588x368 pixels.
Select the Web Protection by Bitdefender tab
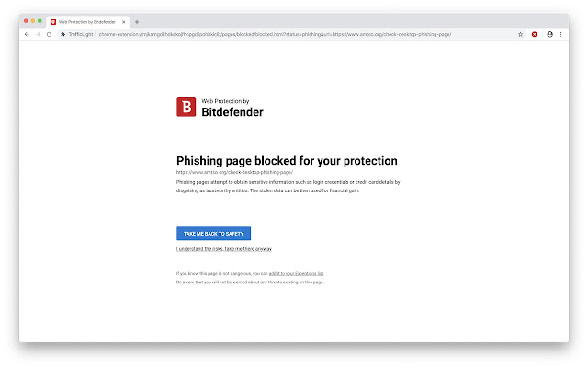87,21
